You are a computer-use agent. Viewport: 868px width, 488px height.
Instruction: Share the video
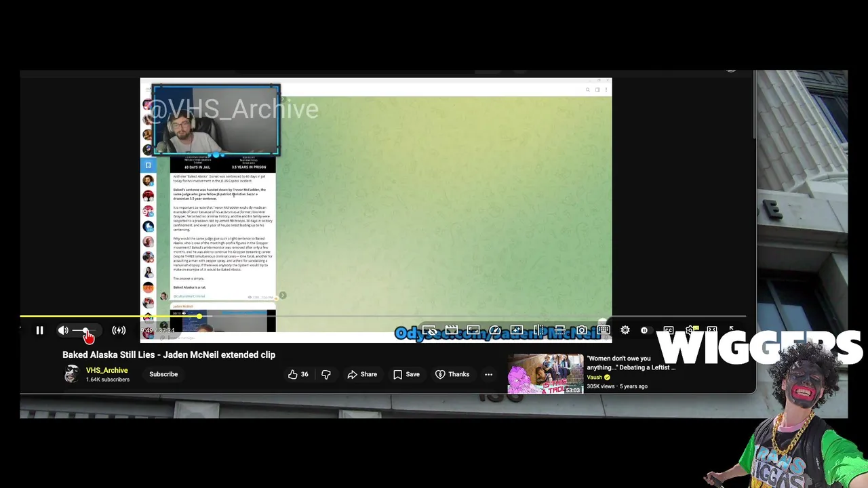[362, 374]
